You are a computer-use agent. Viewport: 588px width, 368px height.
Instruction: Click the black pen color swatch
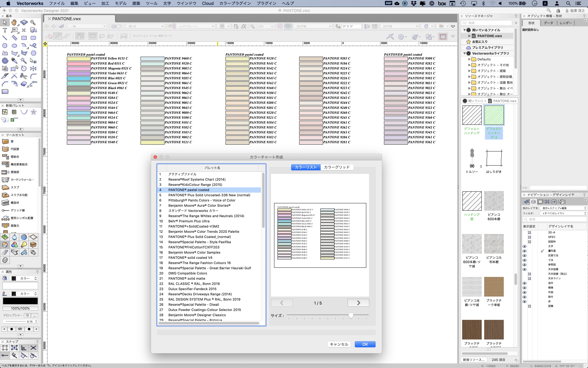tap(20, 301)
